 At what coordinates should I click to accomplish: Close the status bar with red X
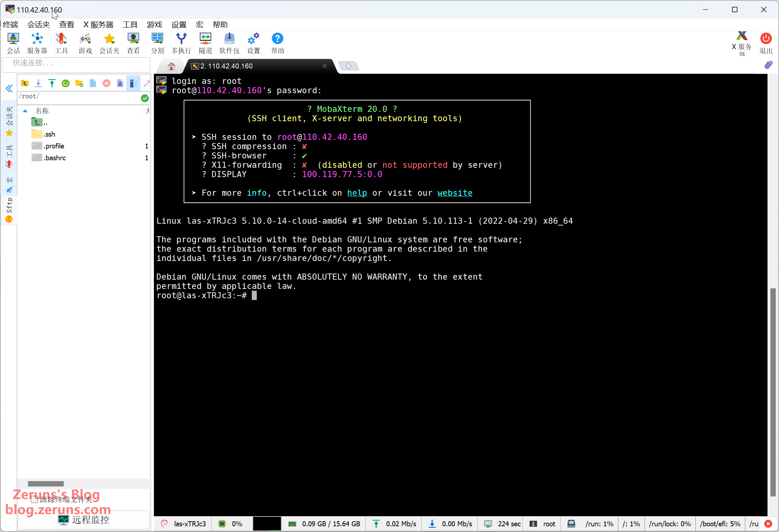tap(768, 524)
